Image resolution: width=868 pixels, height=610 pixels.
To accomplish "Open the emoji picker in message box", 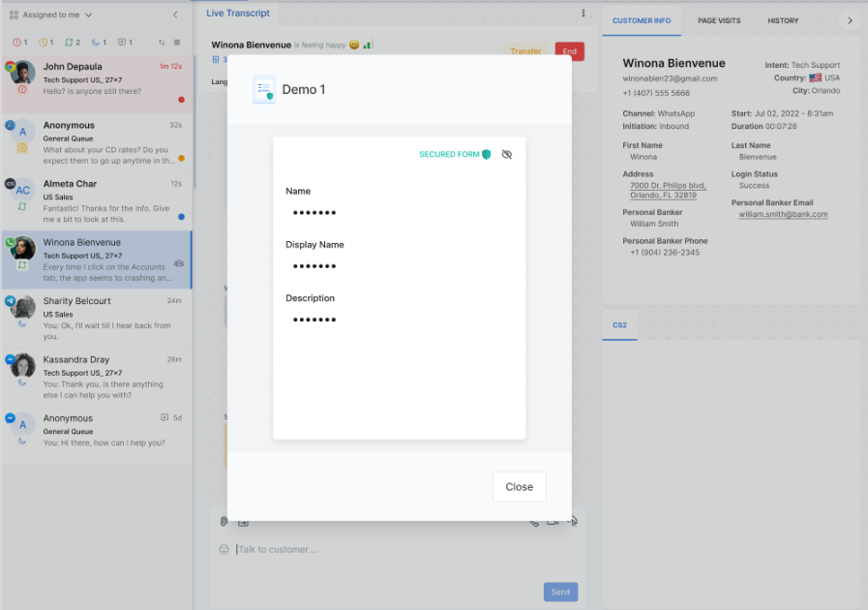I will click(x=224, y=549).
